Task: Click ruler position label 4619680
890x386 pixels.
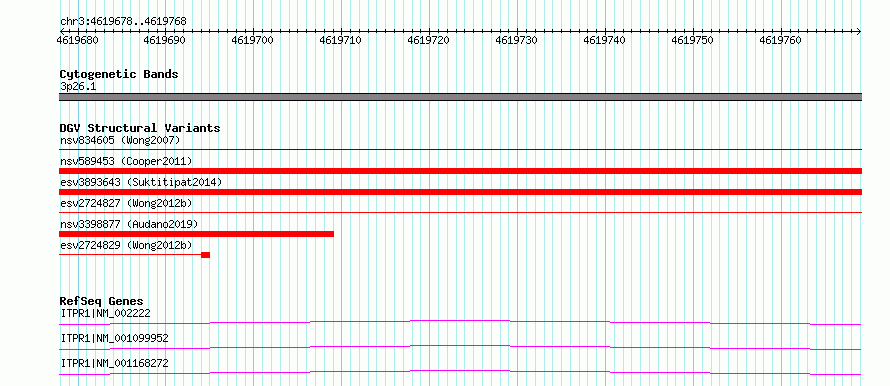Action: [x=77, y=40]
